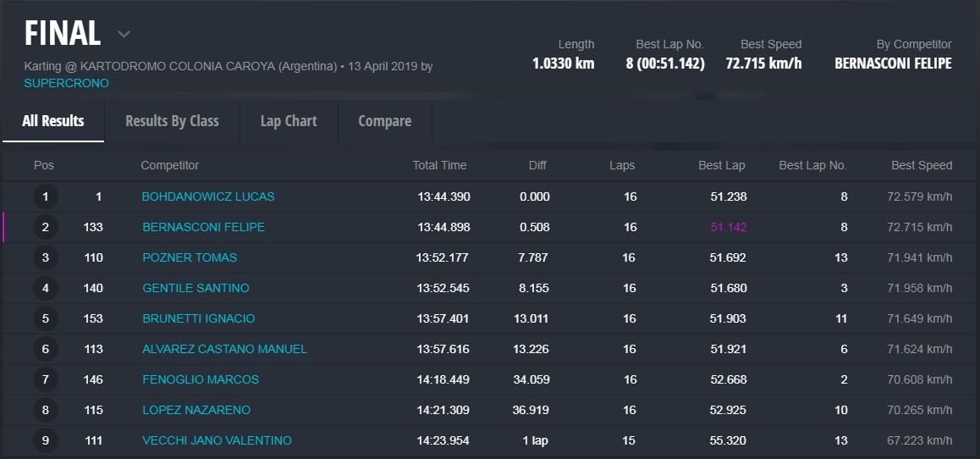980x459 pixels.
Task: Click the position 1 circle badge
Action: tap(46, 197)
